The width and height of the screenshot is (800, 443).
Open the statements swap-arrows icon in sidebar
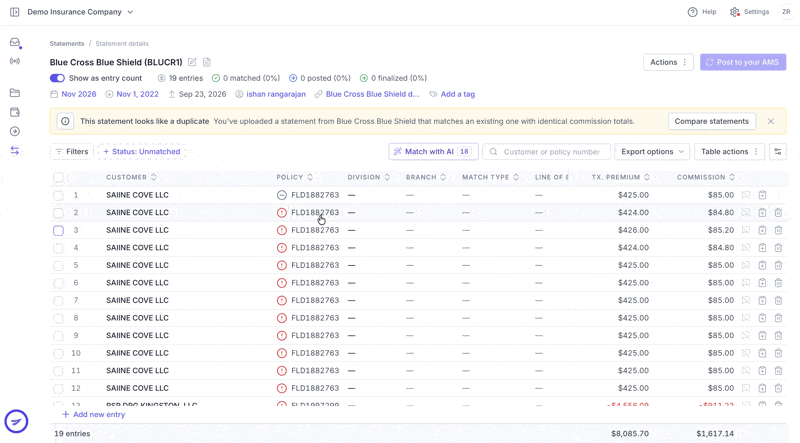pos(15,151)
